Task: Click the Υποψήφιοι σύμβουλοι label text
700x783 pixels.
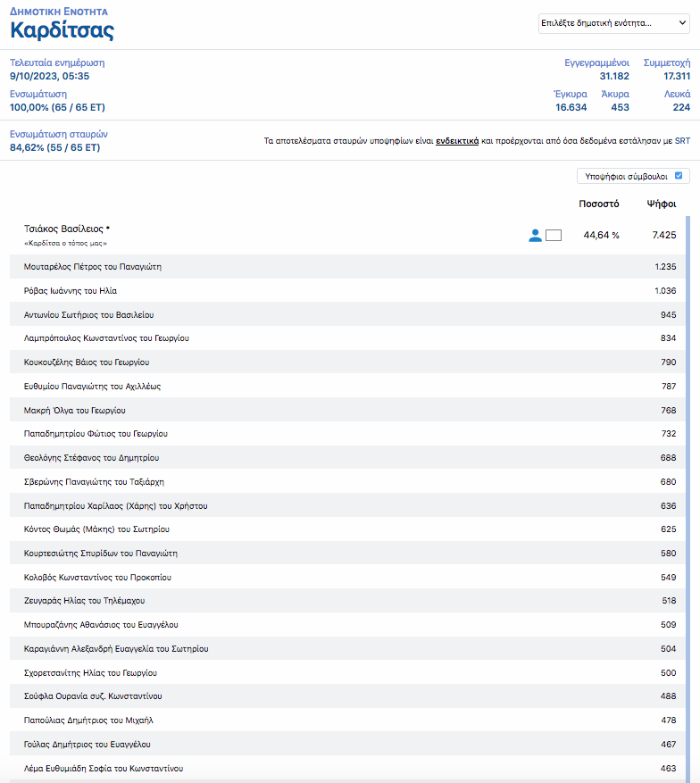Action: (626, 176)
